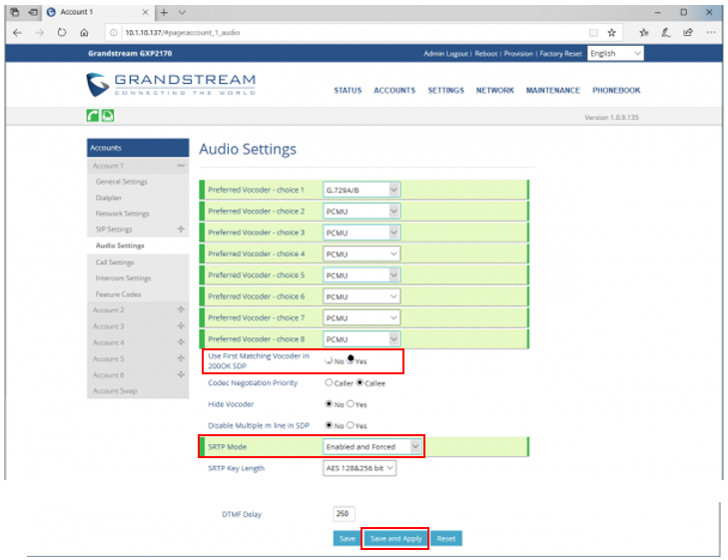Image resolution: width=728 pixels, height=560 pixels.
Task: Click the site info icon in address bar
Action: point(113,33)
